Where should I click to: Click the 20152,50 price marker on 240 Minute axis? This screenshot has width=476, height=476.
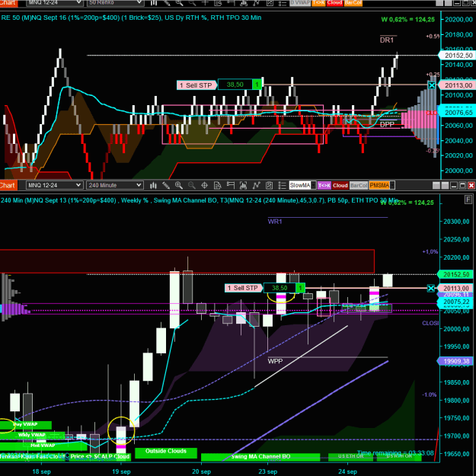pos(455,274)
